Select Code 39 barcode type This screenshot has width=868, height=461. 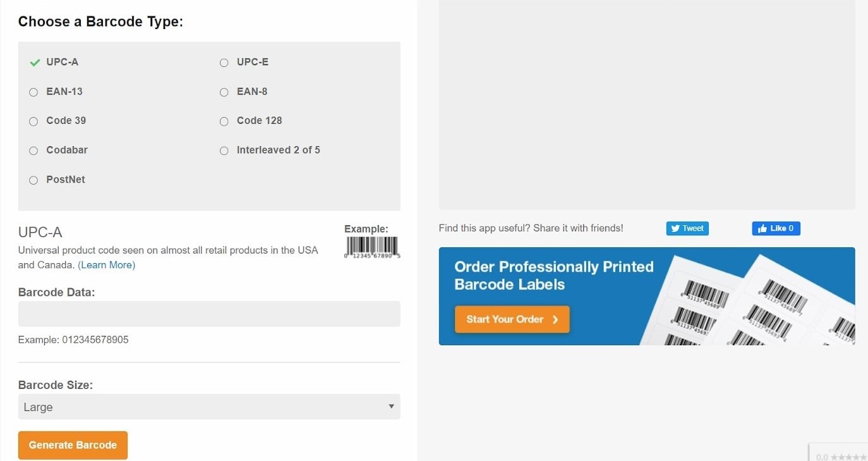[x=33, y=121]
